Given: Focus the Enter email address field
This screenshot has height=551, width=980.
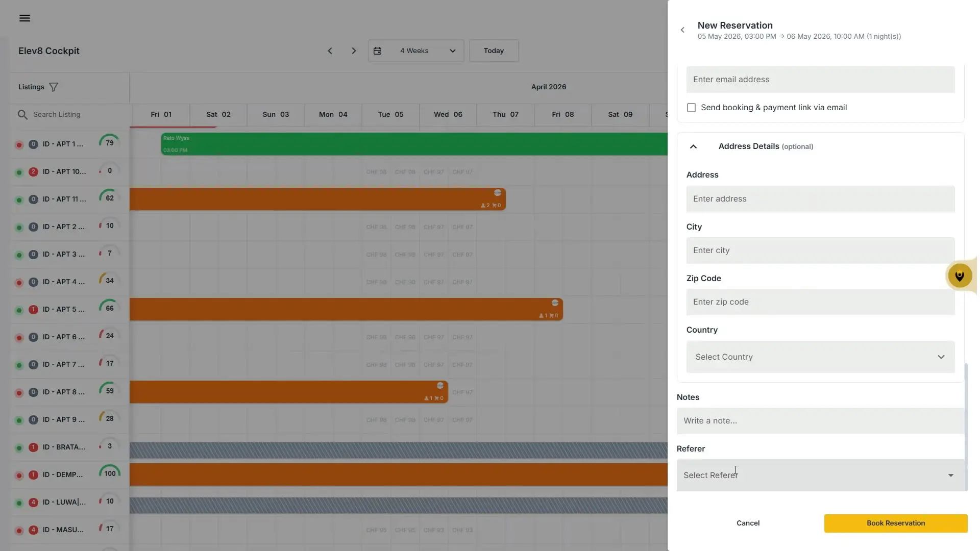Looking at the screenshot, I should click(820, 80).
